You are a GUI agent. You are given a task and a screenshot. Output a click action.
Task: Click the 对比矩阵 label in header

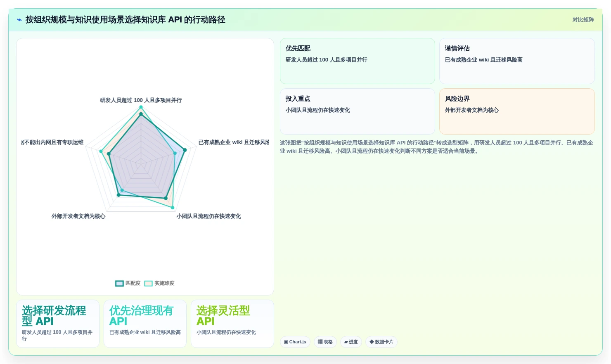(583, 20)
